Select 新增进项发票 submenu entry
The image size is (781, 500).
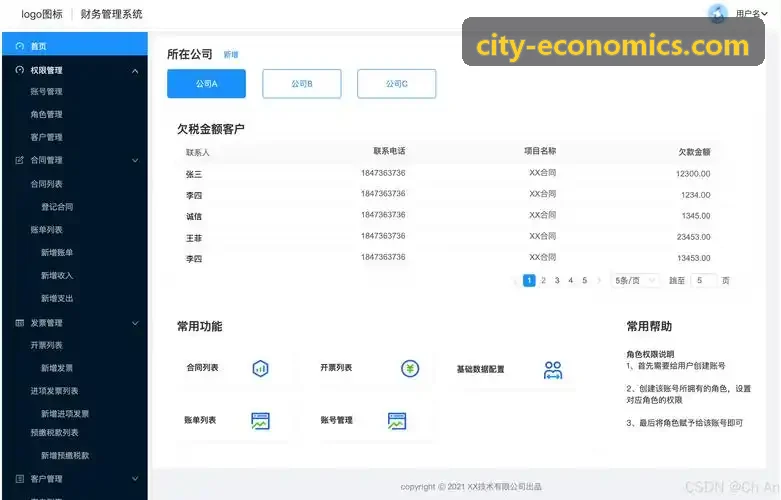coord(65,414)
